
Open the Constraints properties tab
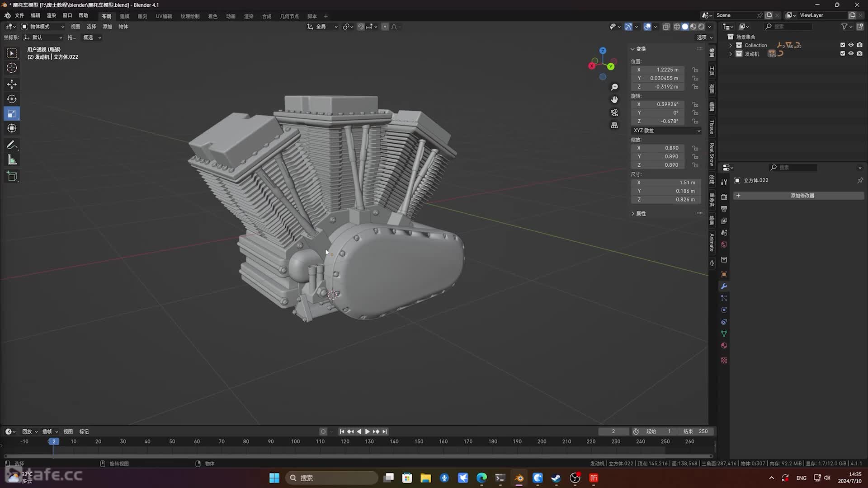724,322
